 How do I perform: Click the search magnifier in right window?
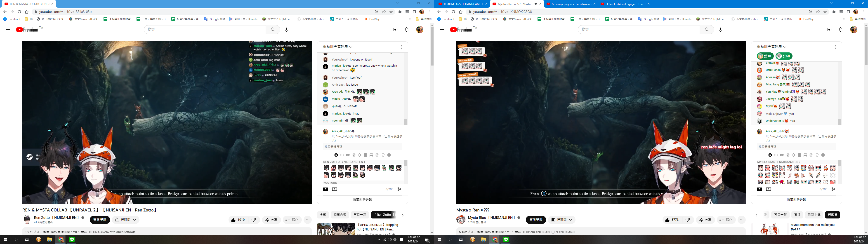point(707,30)
